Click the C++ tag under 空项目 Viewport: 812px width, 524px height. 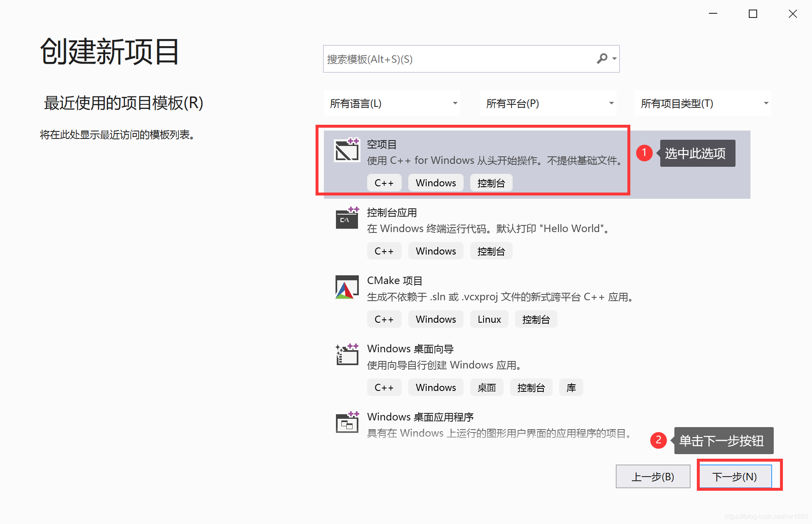click(x=384, y=183)
